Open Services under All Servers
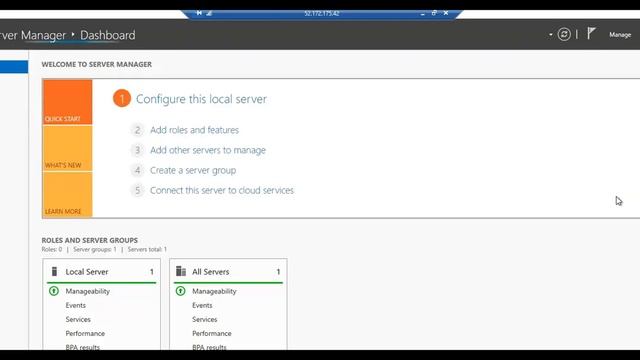640x360 pixels. (x=204, y=319)
